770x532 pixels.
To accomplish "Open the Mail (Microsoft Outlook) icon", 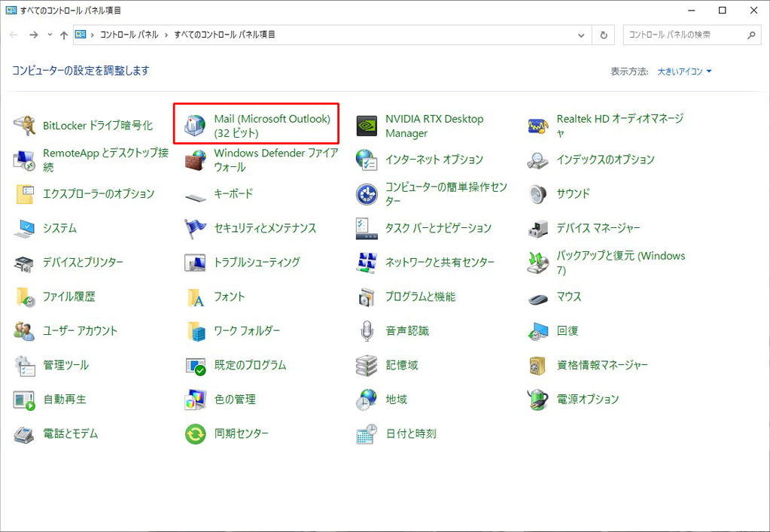I will click(x=195, y=126).
